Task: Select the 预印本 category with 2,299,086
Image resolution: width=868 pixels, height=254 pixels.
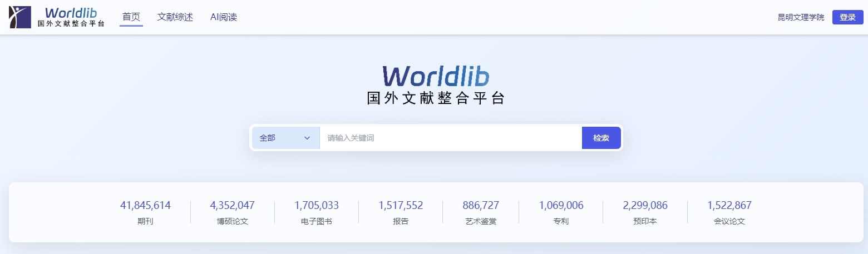Action: (x=645, y=212)
